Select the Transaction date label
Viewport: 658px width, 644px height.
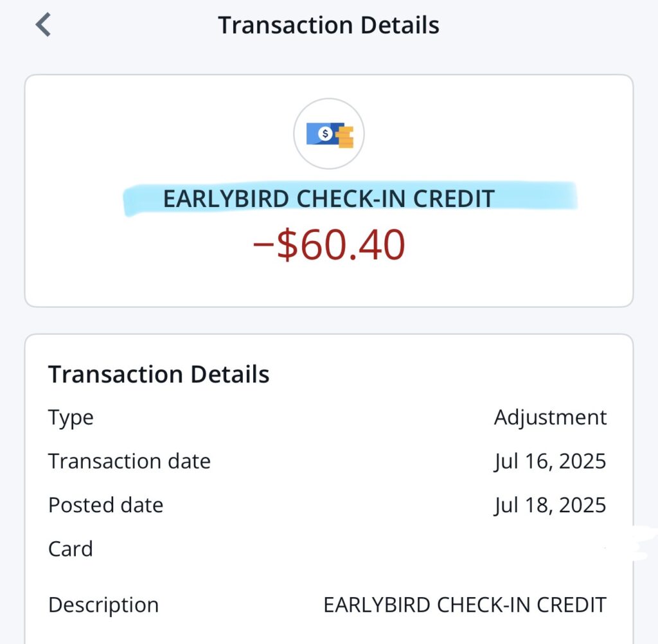129,461
